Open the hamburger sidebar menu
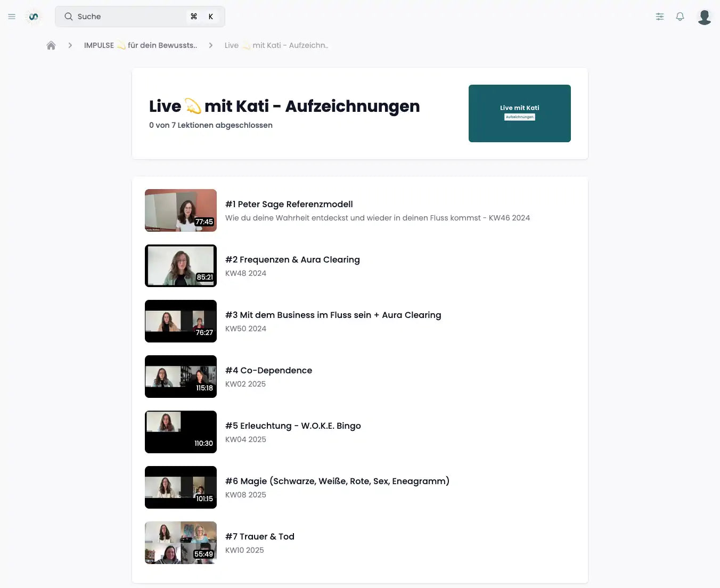720x588 pixels. coord(12,17)
